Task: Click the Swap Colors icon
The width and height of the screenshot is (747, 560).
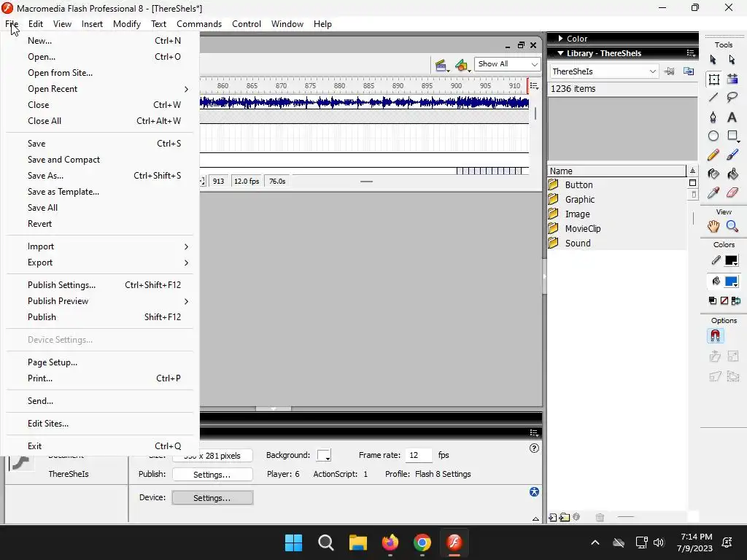Action: click(736, 300)
